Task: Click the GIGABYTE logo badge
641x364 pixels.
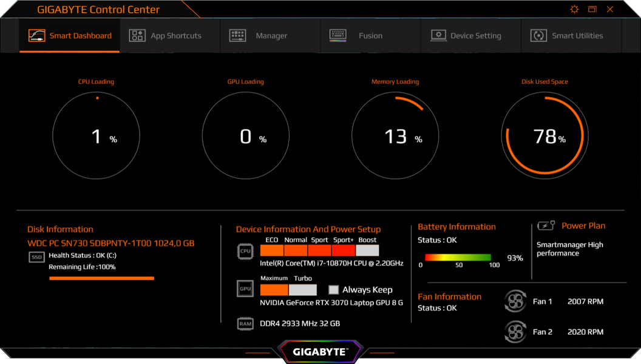Action: click(x=320, y=352)
